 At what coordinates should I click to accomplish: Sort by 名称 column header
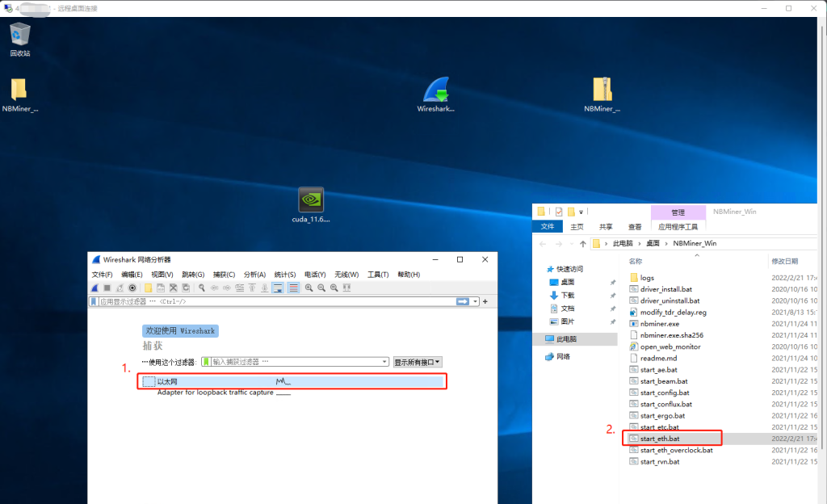coord(636,262)
